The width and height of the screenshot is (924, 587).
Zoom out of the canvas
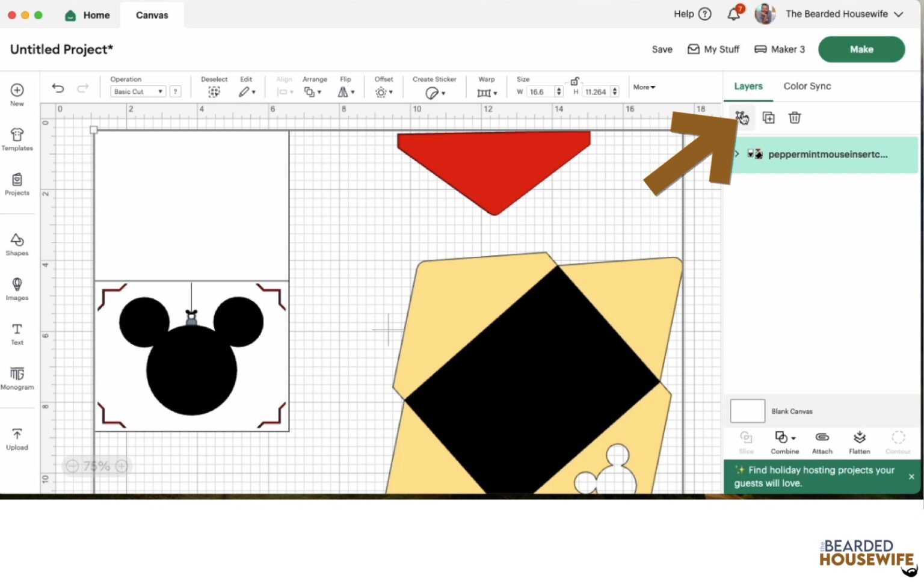click(x=72, y=466)
